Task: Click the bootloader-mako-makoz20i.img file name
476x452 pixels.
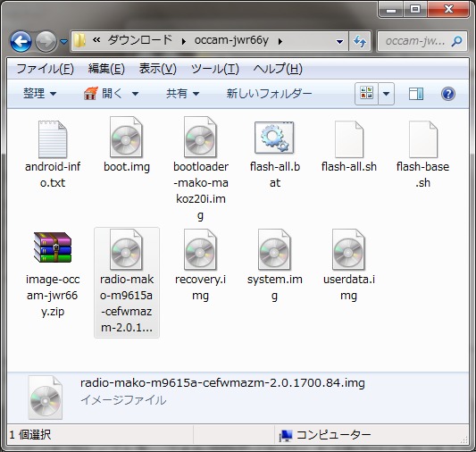Action: [x=201, y=190]
